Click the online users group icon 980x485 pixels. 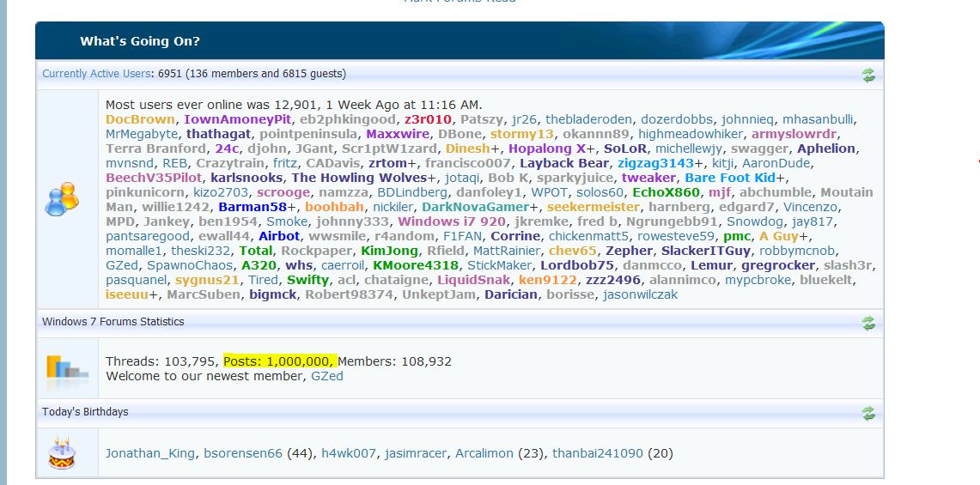pos(62,199)
